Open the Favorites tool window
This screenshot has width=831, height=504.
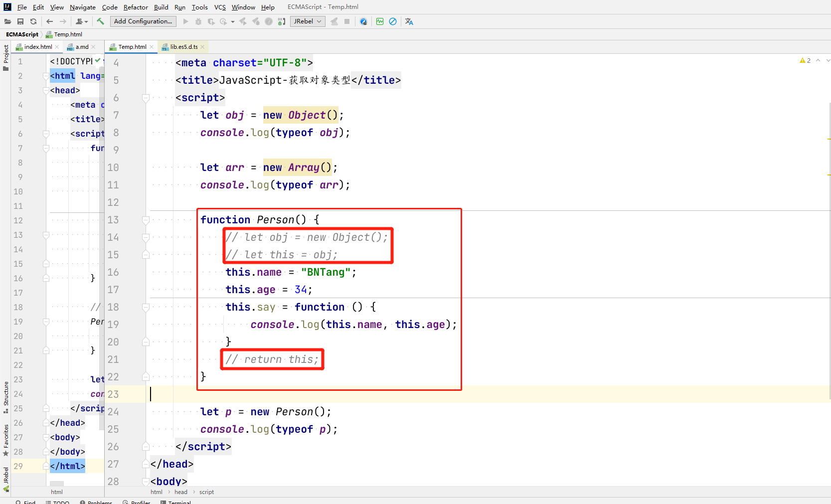coord(6,440)
